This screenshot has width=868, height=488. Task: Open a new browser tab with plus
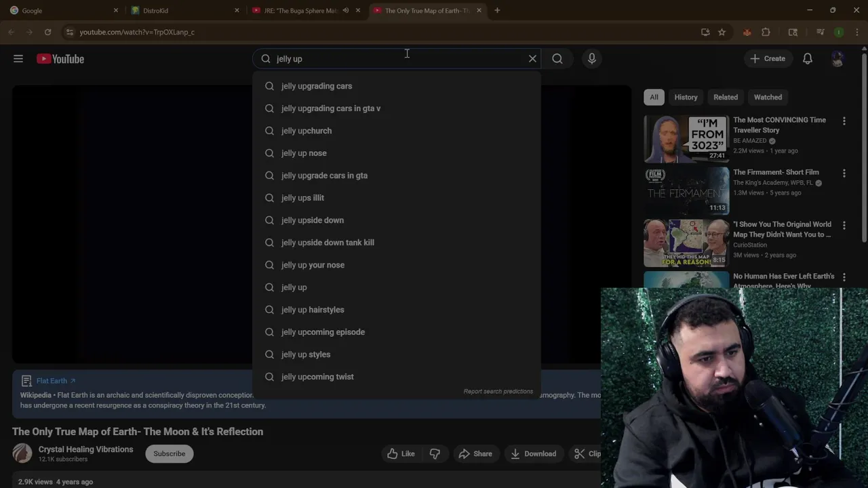497,10
